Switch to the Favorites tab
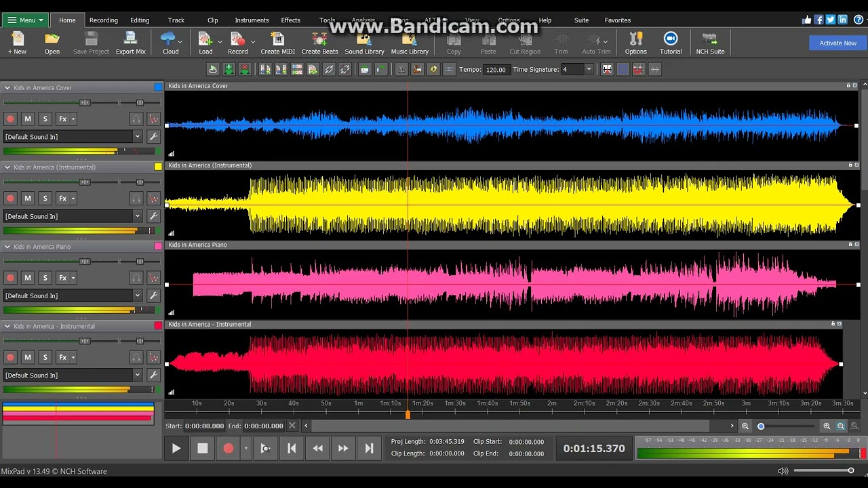This screenshot has height=488, width=868. pyautogui.click(x=617, y=20)
